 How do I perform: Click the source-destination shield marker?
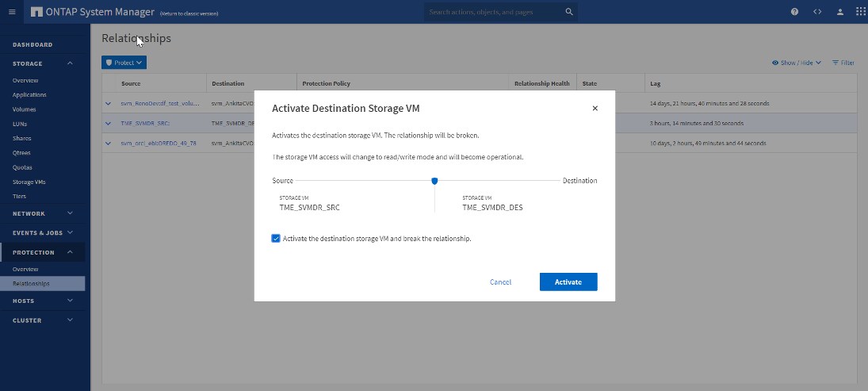coord(434,181)
